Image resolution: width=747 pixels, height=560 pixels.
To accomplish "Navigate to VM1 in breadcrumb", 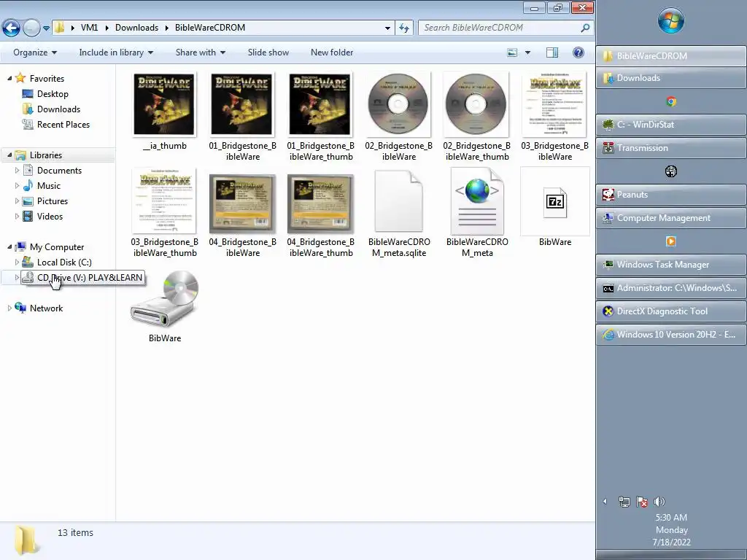I will click(x=89, y=28).
